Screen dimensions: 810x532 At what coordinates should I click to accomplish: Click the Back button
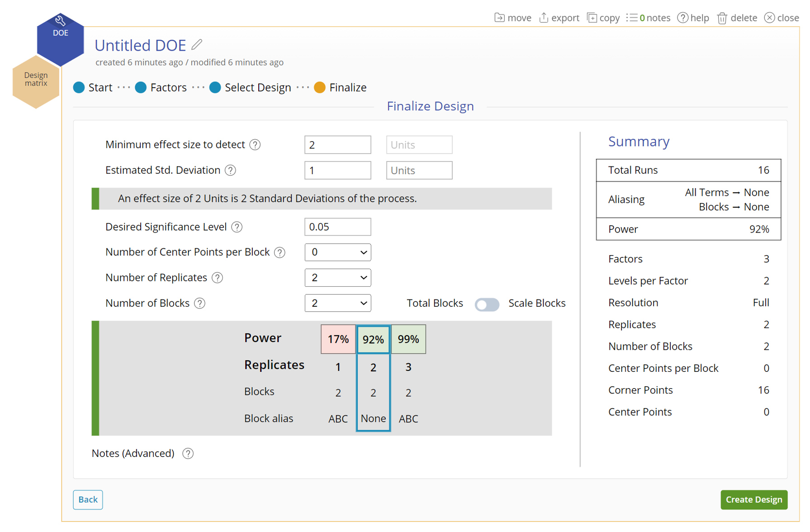coord(88,499)
